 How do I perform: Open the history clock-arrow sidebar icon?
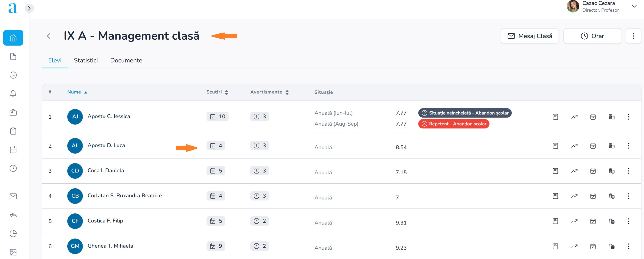point(13,75)
